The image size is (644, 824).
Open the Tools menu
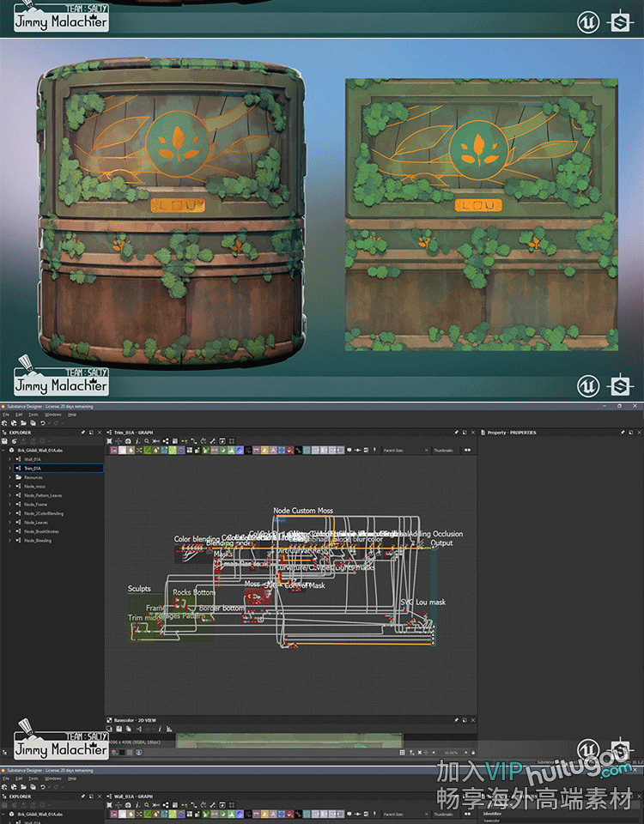pos(33,415)
